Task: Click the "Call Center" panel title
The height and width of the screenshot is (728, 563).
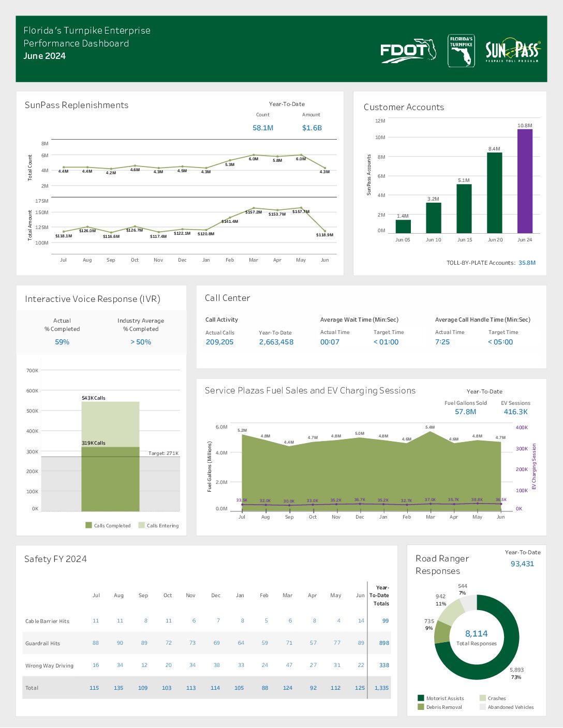Action: 227,298
